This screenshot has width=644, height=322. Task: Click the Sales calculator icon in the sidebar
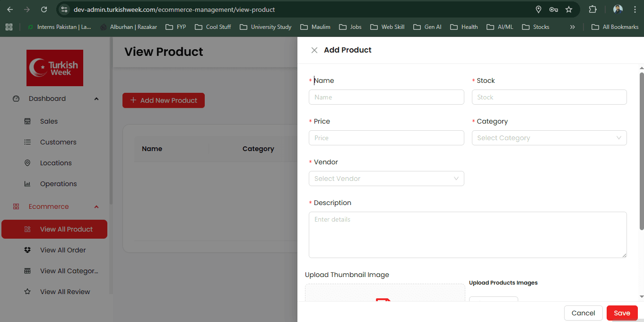(27, 121)
